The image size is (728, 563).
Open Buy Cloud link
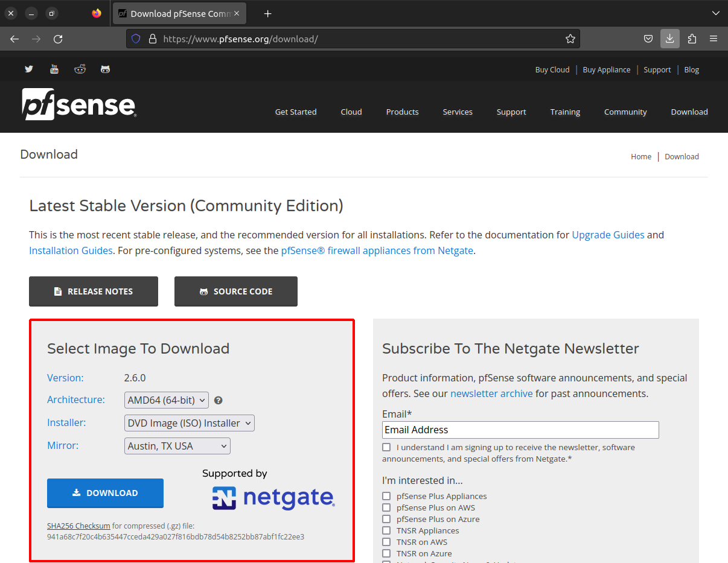tap(552, 69)
